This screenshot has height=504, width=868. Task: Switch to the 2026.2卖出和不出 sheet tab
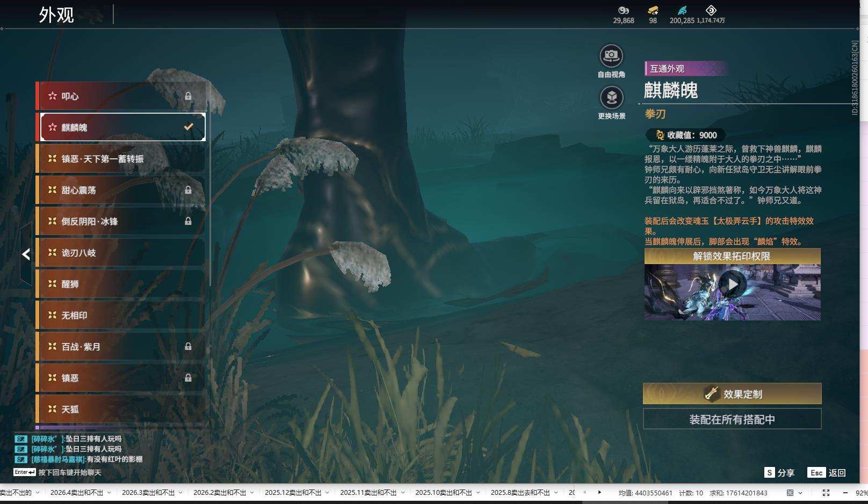(x=220, y=493)
